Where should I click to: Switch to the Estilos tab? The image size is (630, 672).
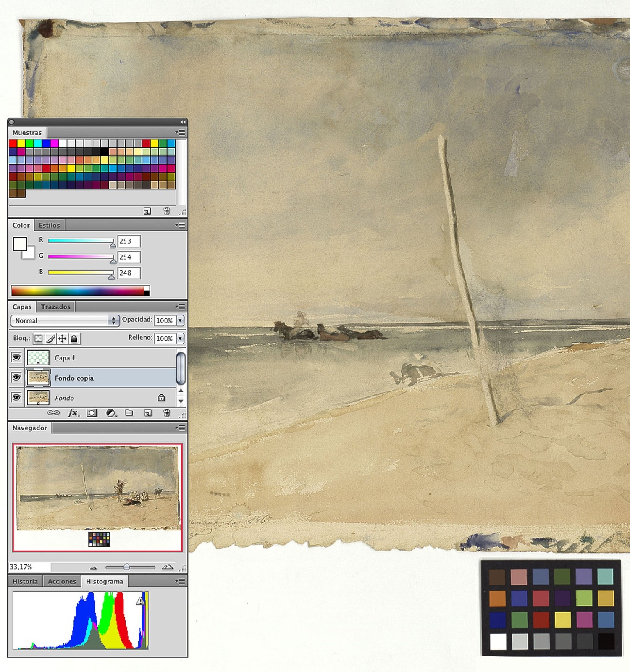point(49,225)
